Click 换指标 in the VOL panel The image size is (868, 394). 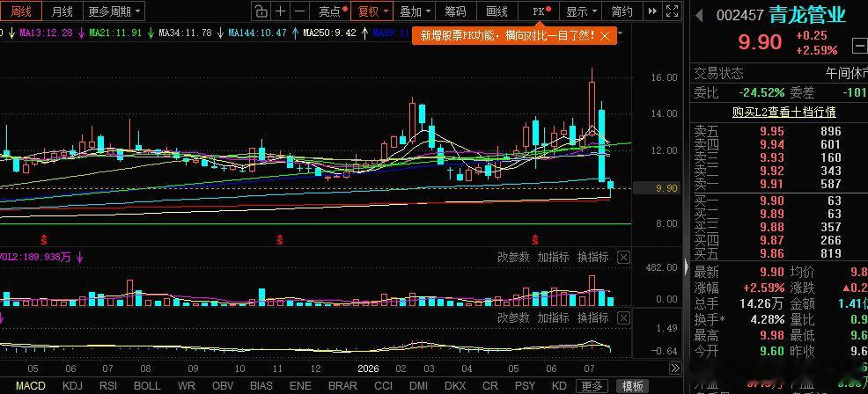(592, 258)
